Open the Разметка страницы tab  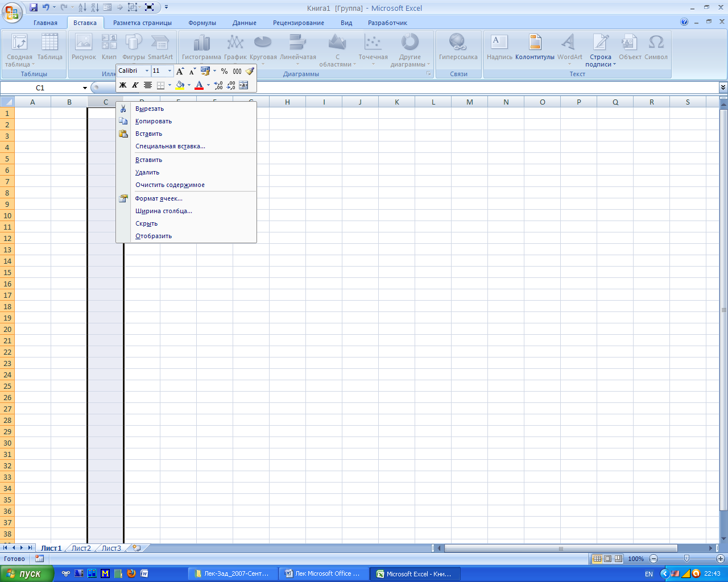142,23
